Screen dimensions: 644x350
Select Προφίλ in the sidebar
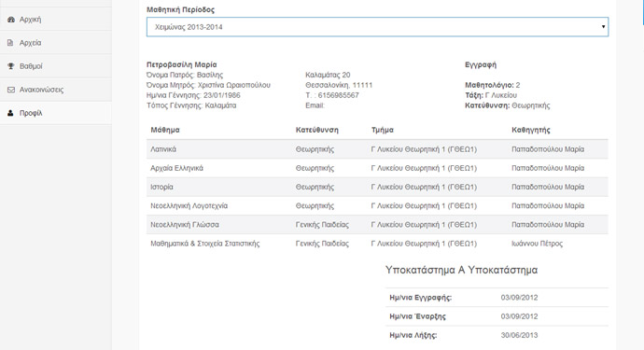tap(55, 113)
